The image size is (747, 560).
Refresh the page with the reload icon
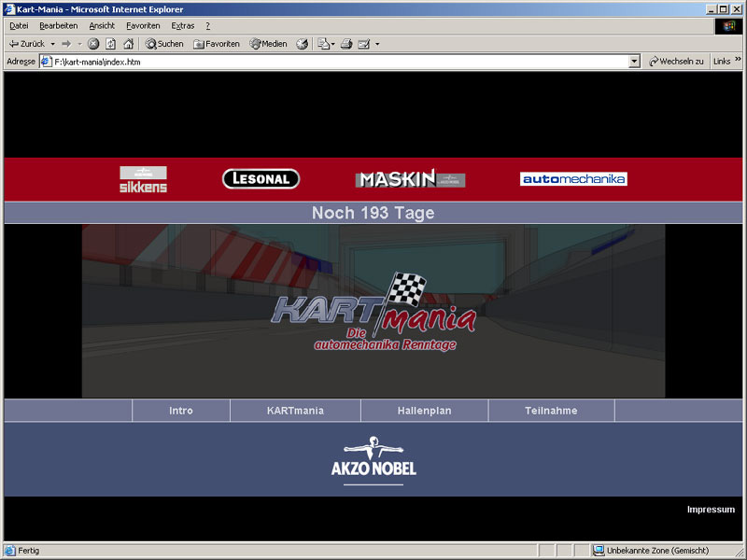click(x=110, y=44)
